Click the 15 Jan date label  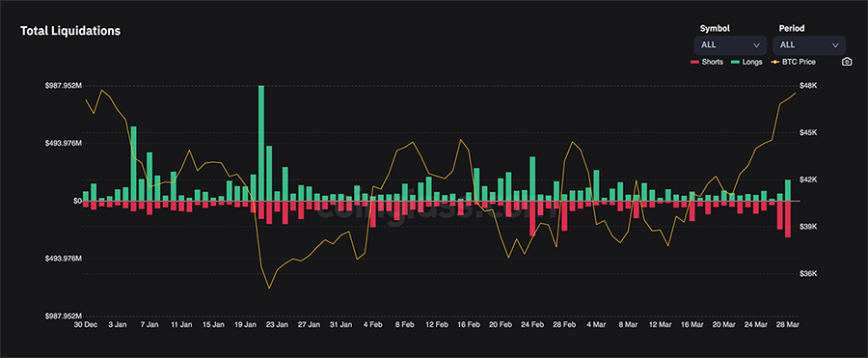[x=214, y=325]
